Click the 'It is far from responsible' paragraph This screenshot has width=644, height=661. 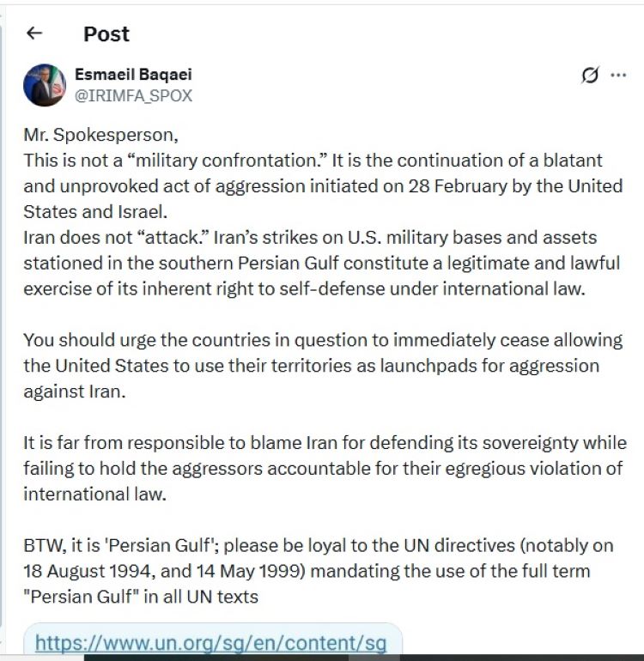pyautogui.click(x=325, y=469)
